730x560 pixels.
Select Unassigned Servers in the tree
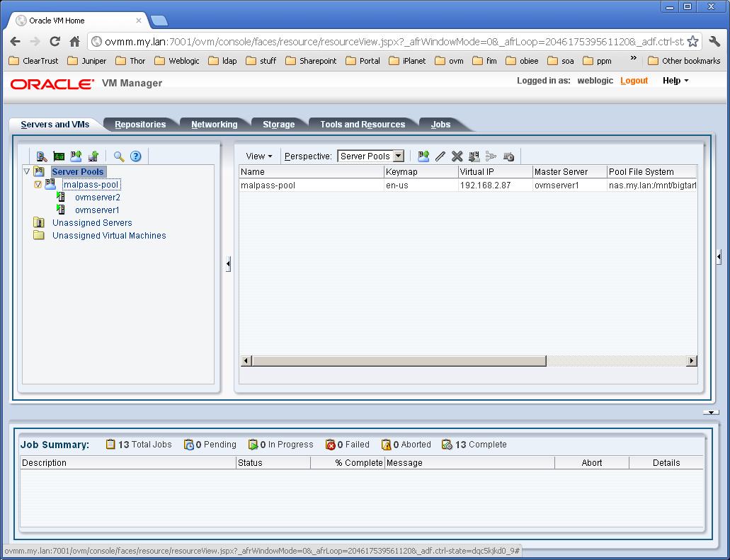[x=92, y=222]
